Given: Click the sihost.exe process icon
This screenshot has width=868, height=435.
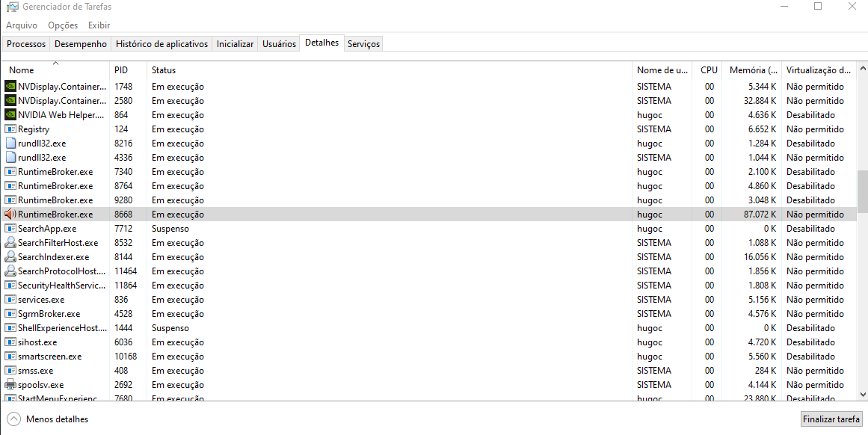Looking at the screenshot, I should tap(10, 342).
